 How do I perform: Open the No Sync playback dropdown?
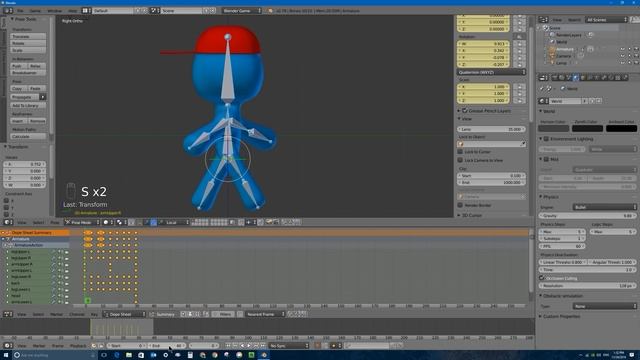click(289, 346)
